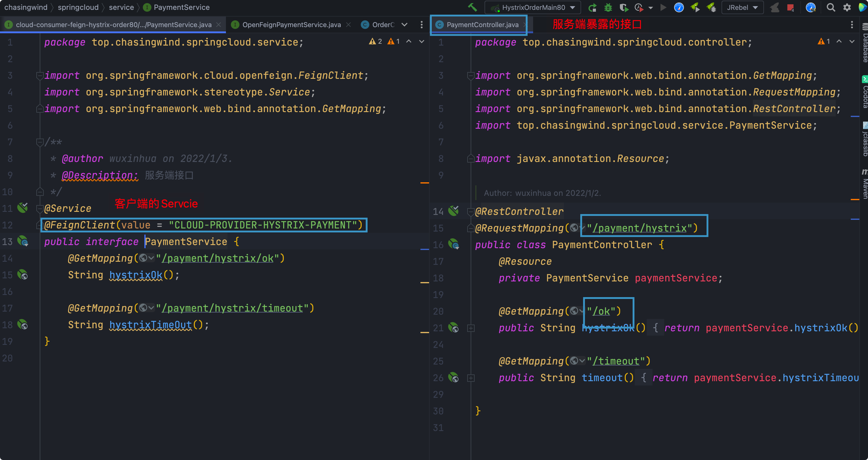
Task: Click gutter icon at PaymentController class line 16
Action: 454,244
